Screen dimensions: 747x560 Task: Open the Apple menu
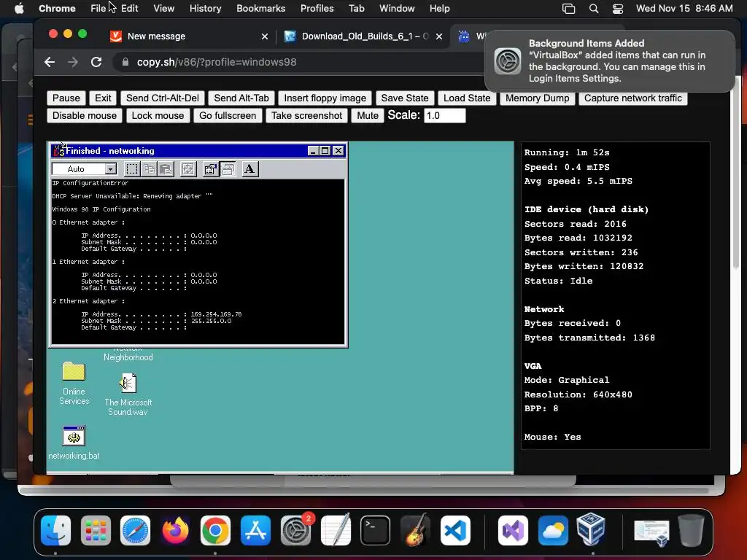point(19,8)
